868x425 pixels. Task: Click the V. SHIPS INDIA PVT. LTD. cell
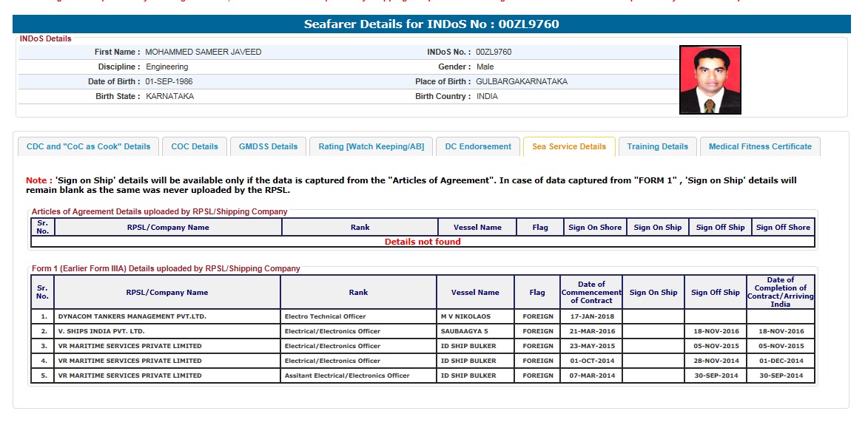point(101,331)
